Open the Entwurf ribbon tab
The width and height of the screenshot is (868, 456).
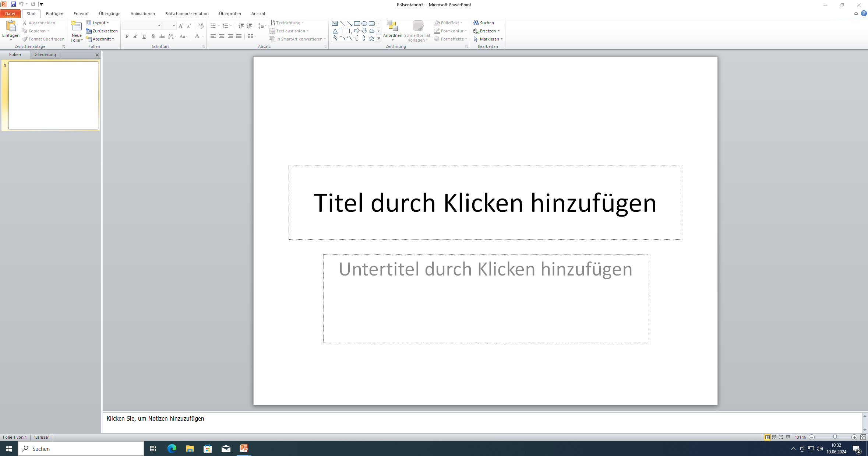81,14
